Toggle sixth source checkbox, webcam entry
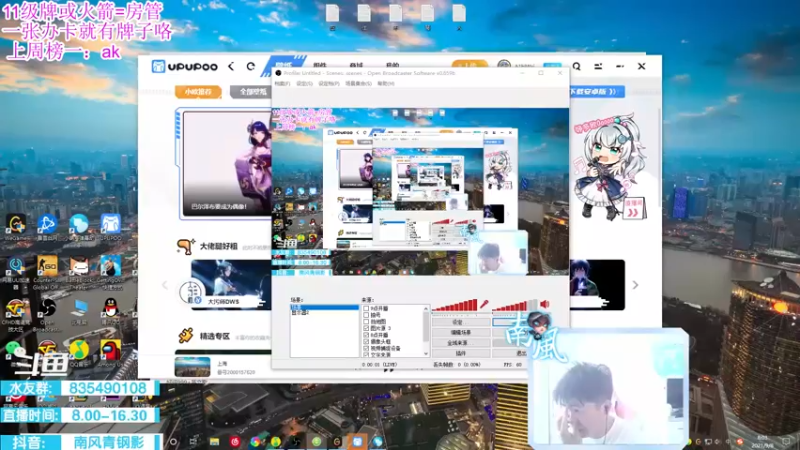Viewport: 800px width, 450px height. click(x=366, y=342)
